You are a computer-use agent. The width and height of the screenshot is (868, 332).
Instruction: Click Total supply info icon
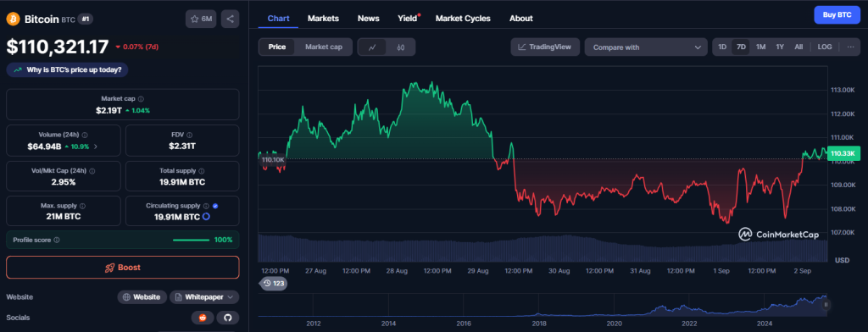[201, 172]
